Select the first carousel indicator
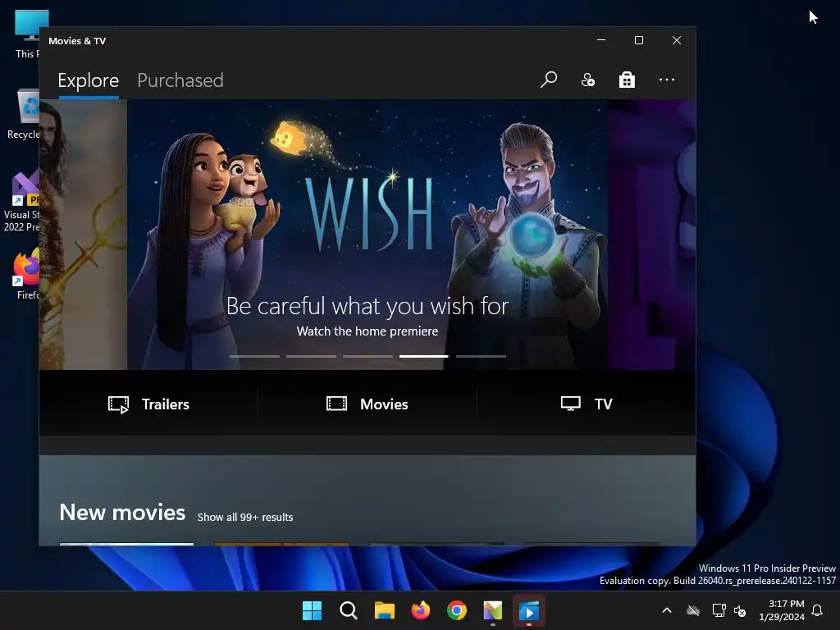 [254, 356]
